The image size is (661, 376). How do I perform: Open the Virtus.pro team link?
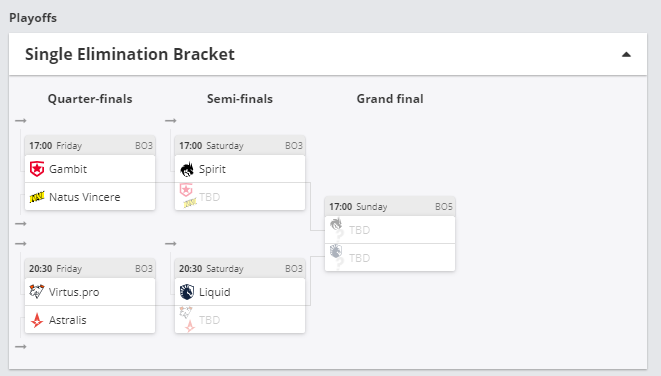click(x=74, y=292)
